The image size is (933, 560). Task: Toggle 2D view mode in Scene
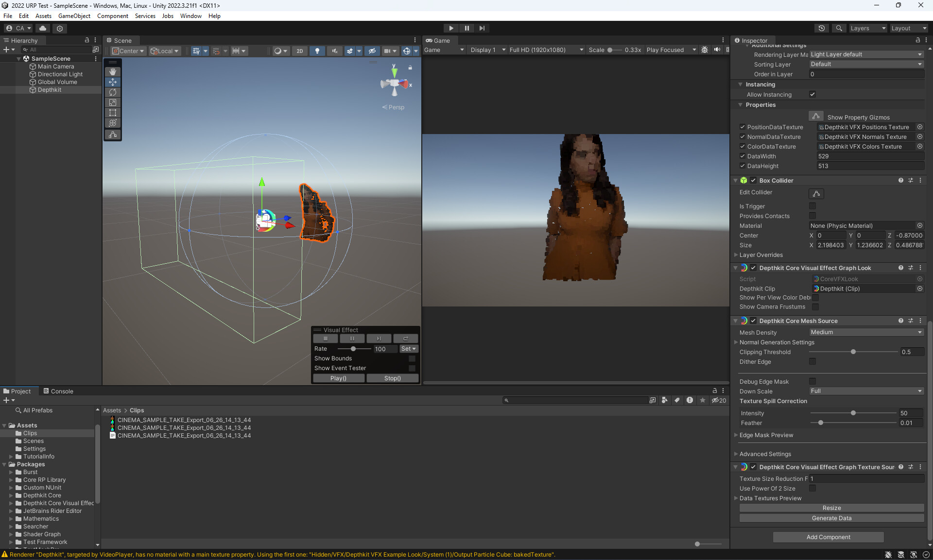pyautogui.click(x=300, y=51)
